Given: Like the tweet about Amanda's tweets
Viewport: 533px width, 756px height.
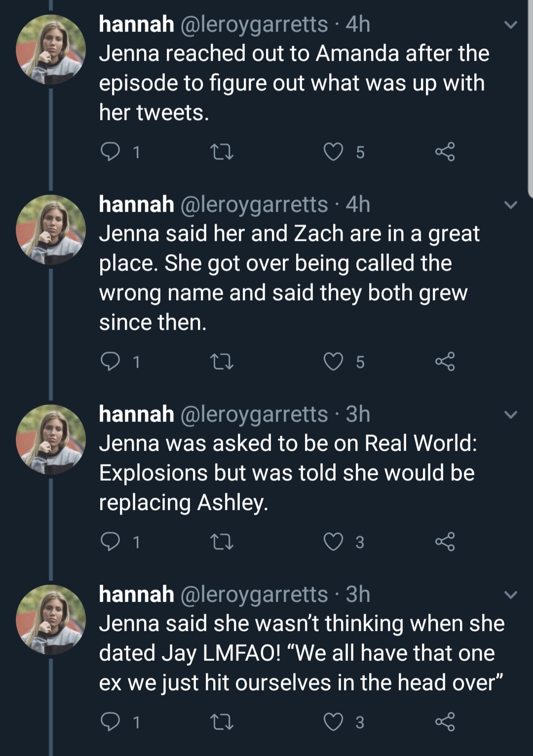Looking at the screenshot, I should [333, 152].
